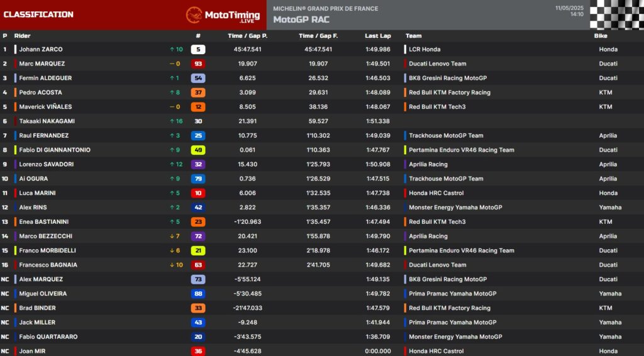This screenshot has width=644, height=356.
Task: Click Nakagami's final gap 59.527
Action: (x=318, y=121)
